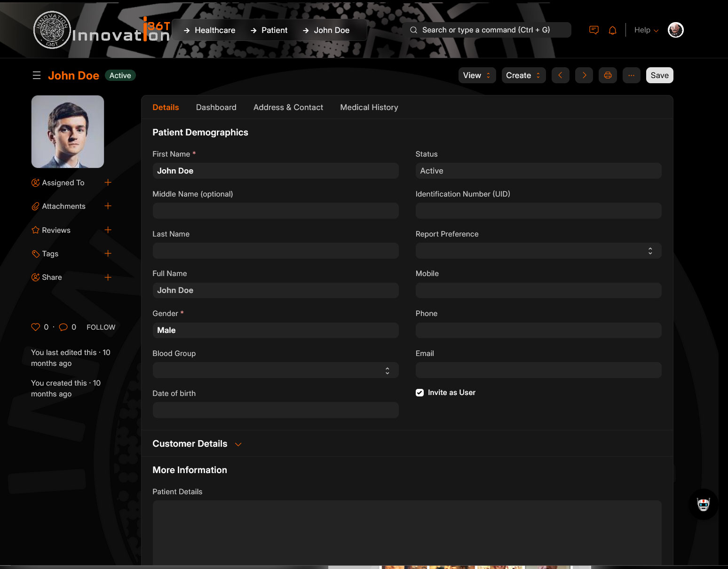Click FOLLOW to follow this patient
The image size is (728, 569).
101,327
